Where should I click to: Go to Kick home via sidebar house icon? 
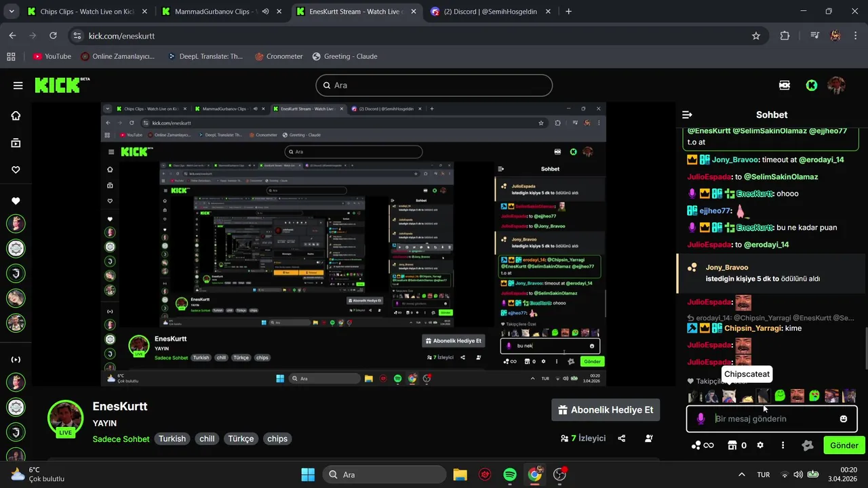tap(16, 116)
